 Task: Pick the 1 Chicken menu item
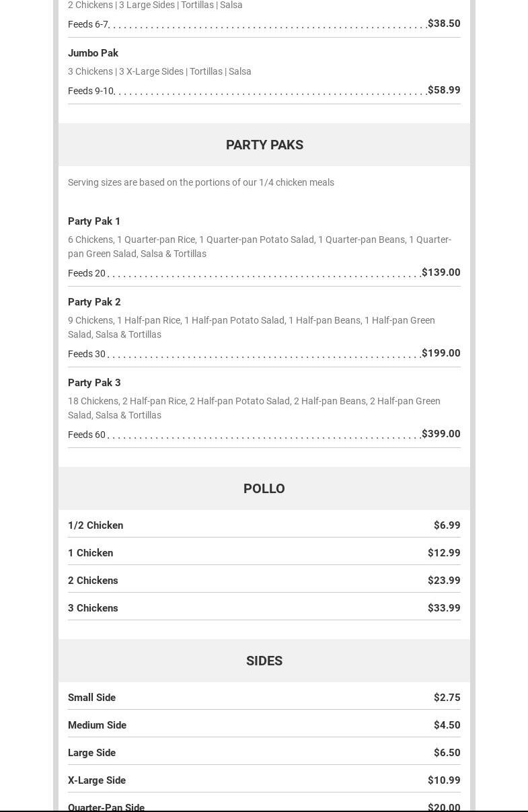click(90, 553)
